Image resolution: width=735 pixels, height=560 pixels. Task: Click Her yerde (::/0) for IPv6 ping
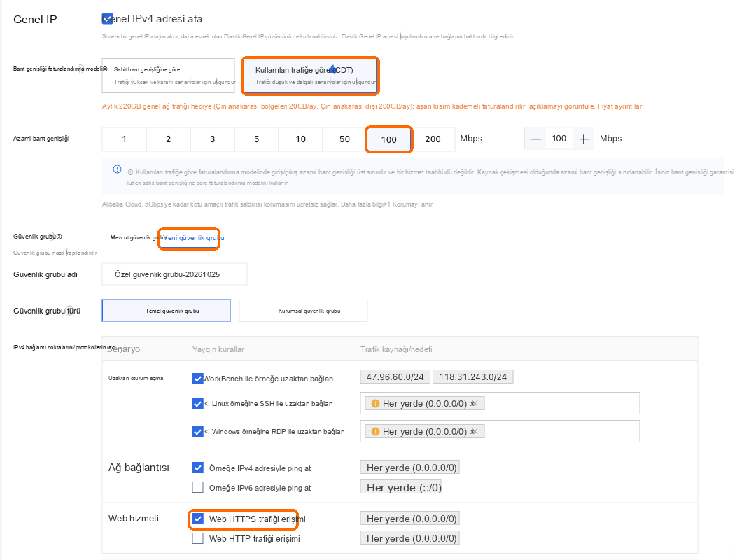click(x=401, y=487)
